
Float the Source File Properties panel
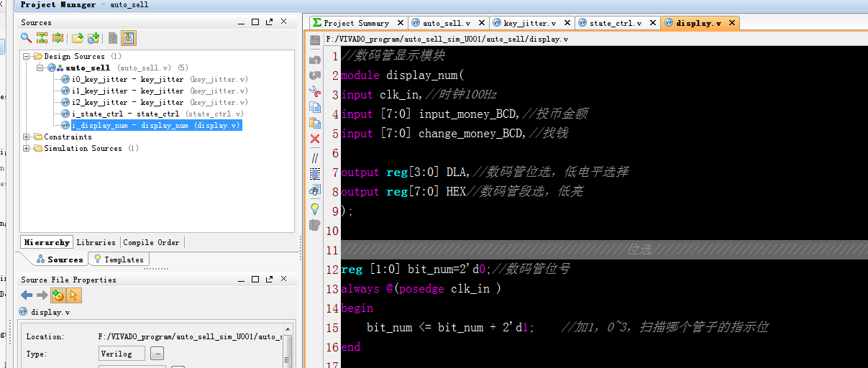(269, 280)
